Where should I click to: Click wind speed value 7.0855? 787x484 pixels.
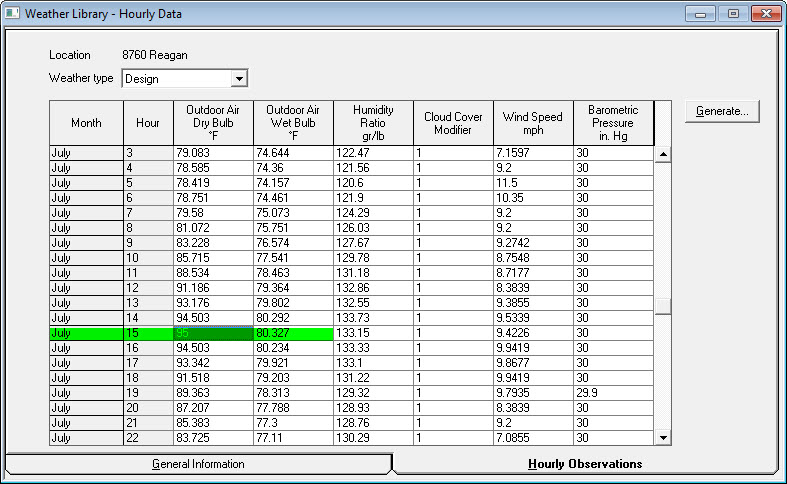[533, 438]
